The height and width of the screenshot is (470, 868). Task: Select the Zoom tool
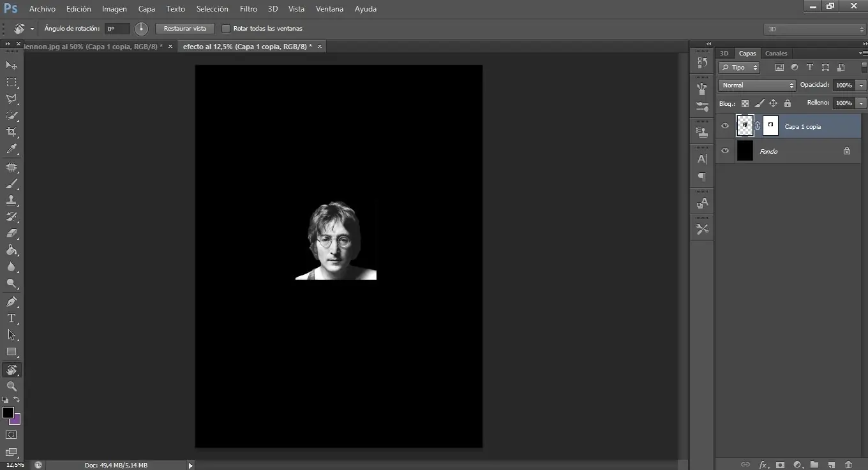(x=11, y=386)
